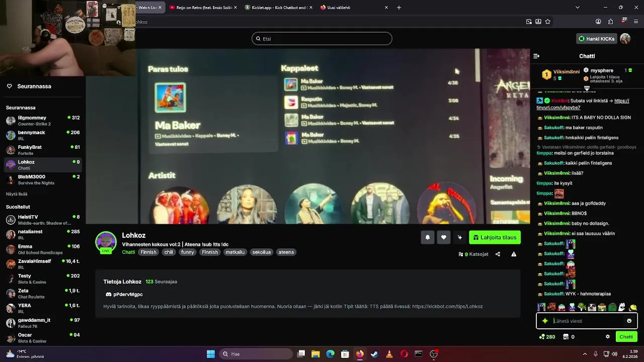Click the heart follow icon
The image size is (644, 362).
[x=443, y=237]
